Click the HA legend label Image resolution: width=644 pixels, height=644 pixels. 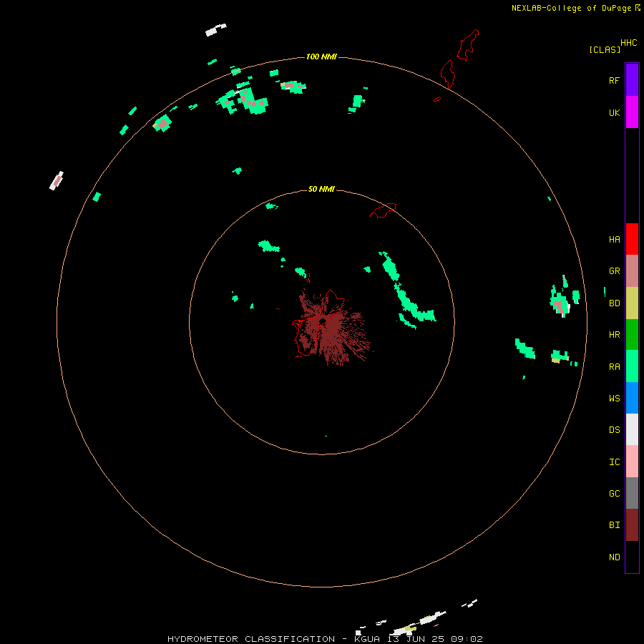click(614, 240)
